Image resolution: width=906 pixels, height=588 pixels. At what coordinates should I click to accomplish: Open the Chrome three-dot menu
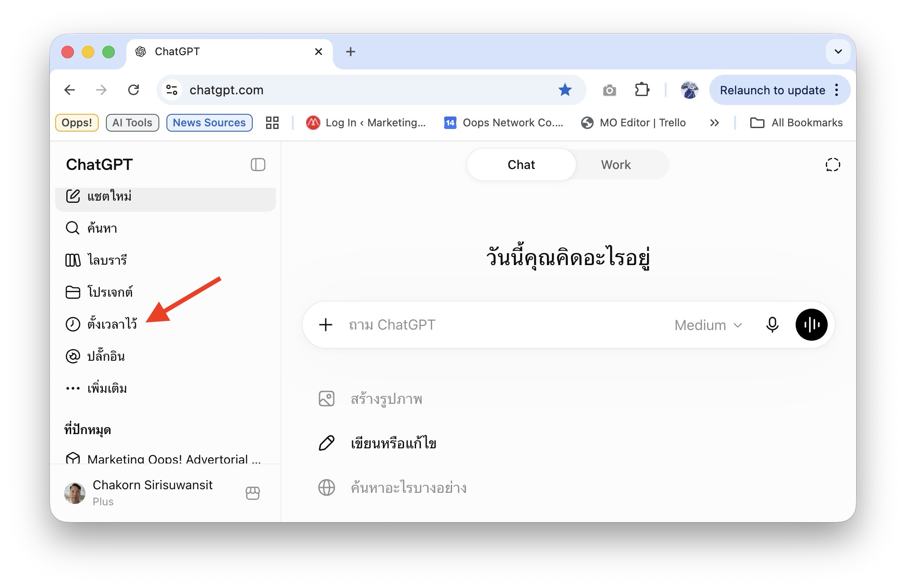coord(837,90)
